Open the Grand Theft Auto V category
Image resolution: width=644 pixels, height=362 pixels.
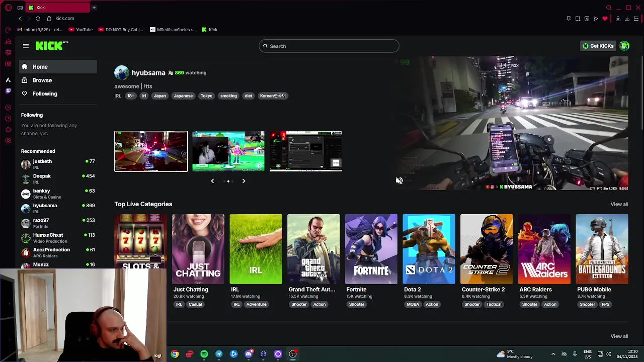pyautogui.click(x=313, y=249)
